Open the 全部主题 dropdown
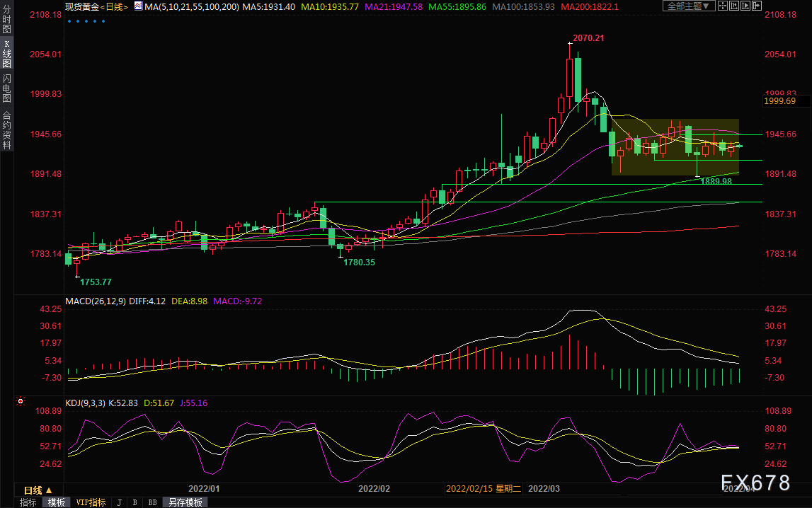This screenshot has height=508, width=812. [689, 6]
